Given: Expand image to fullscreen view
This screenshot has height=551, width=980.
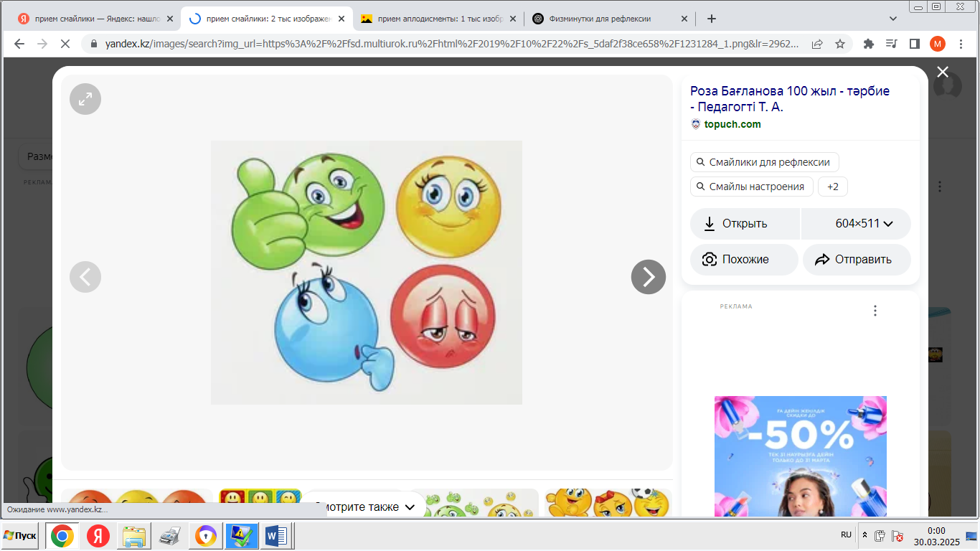Looking at the screenshot, I should (x=85, y=99).
